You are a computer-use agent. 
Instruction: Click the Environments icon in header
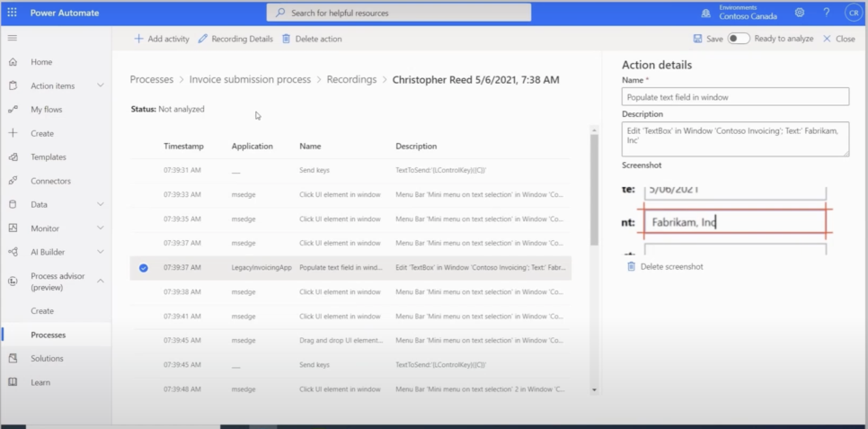705,13
